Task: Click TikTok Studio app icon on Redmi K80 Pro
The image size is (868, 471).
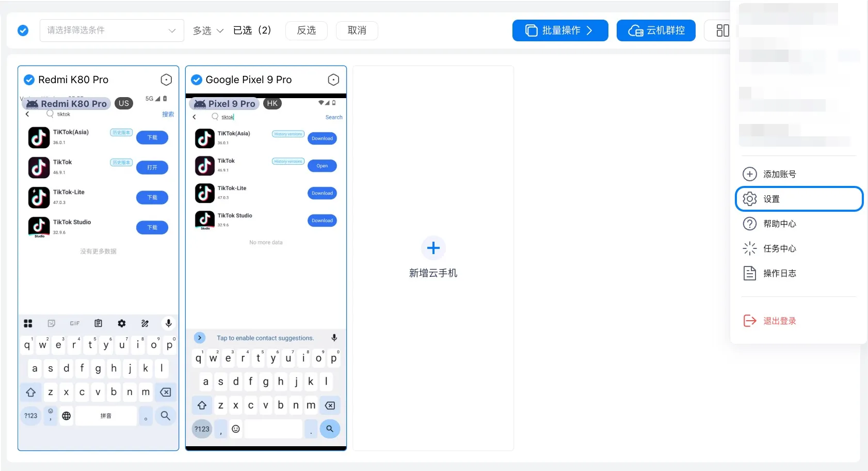Action: (39, 227)
